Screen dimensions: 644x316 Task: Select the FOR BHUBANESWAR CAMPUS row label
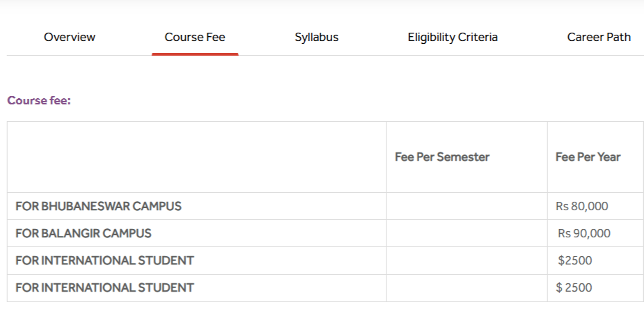pyautogui.click(x=98, y=206)
